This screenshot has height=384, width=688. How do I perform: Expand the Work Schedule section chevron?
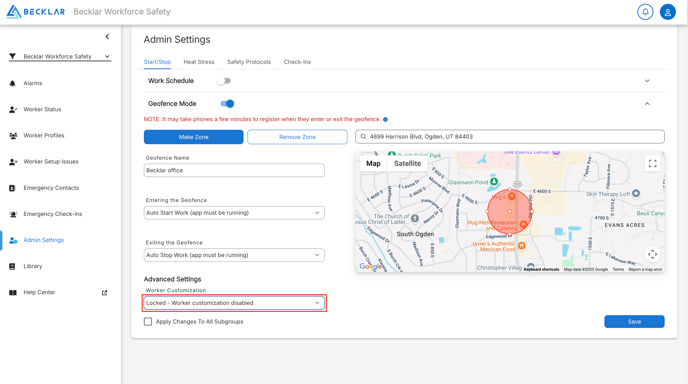647,81
